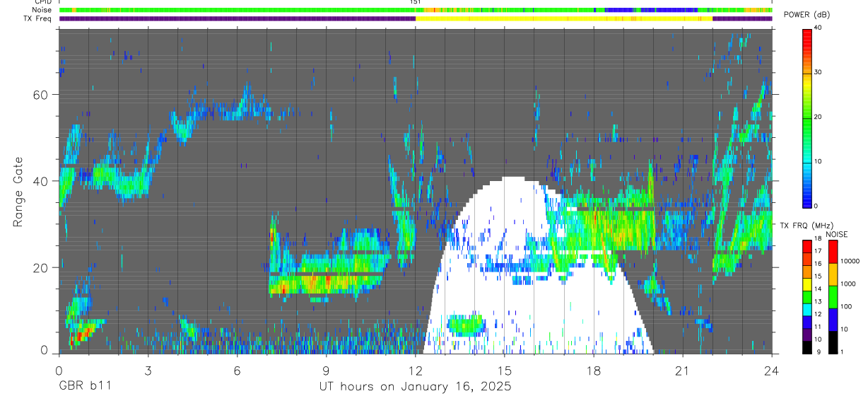The height and width of the screenshot is (401, 868).
Task: Select the yellow segment of TX FRQ colorbar
Action: click(807, 284)
